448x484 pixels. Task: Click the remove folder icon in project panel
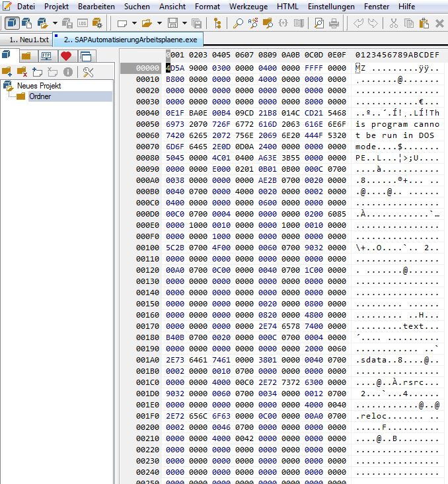point(52,72)
